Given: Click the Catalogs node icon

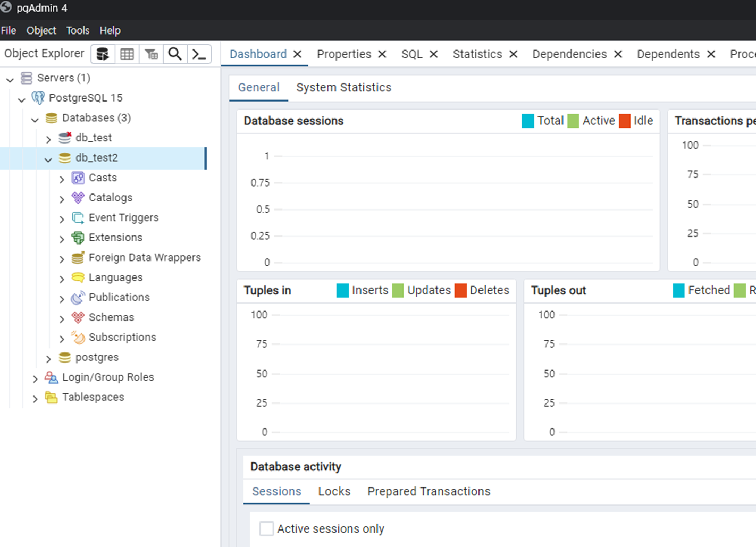Looking at the screenshot, I should pyautogui.click(x=78, y=198).
